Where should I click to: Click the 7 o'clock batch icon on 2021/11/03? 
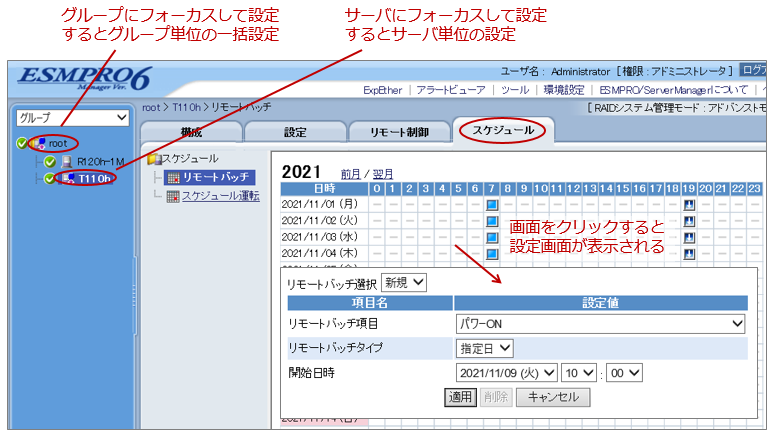[492, 237]
